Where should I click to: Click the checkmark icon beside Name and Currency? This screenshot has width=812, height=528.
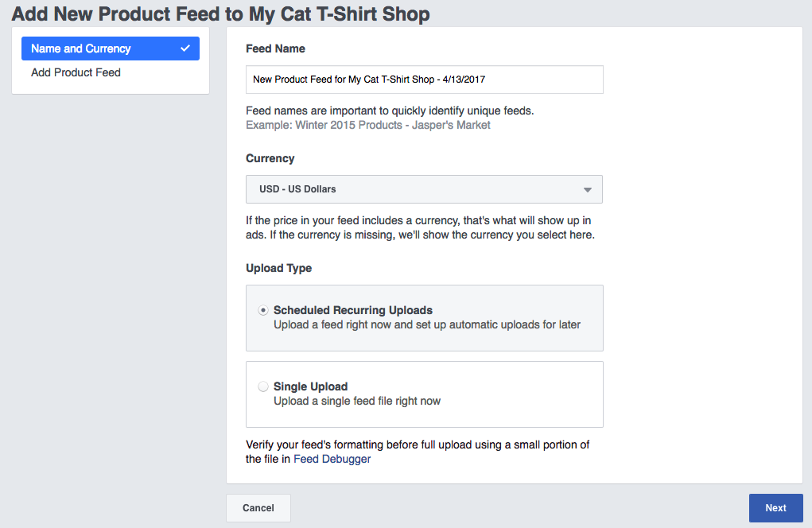185,49
